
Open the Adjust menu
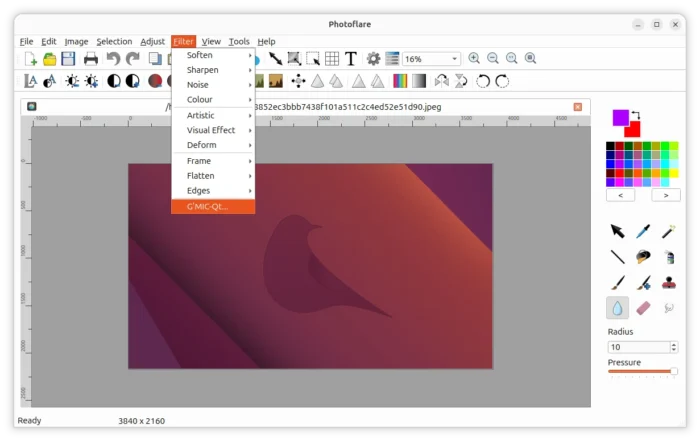coord(152,41)
